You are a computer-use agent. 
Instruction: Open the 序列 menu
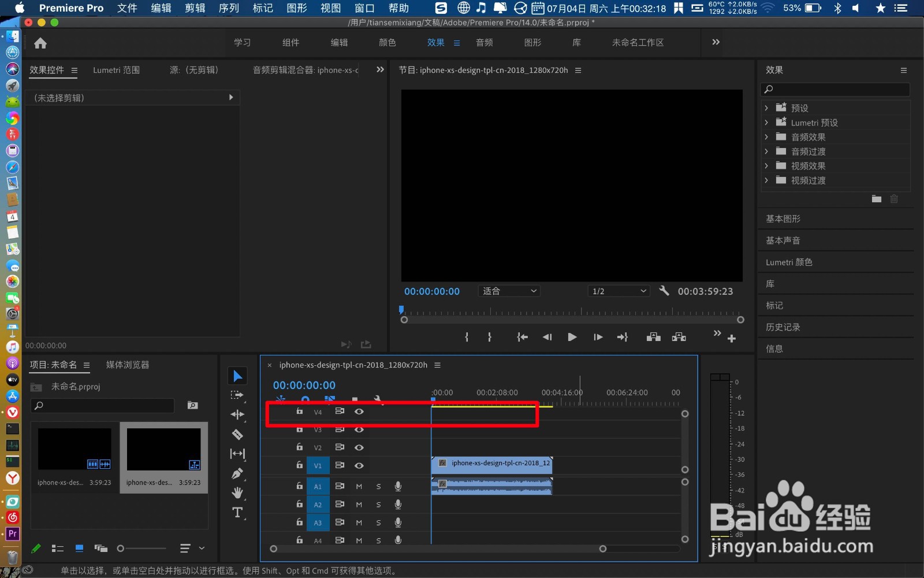tap(229, 8)
